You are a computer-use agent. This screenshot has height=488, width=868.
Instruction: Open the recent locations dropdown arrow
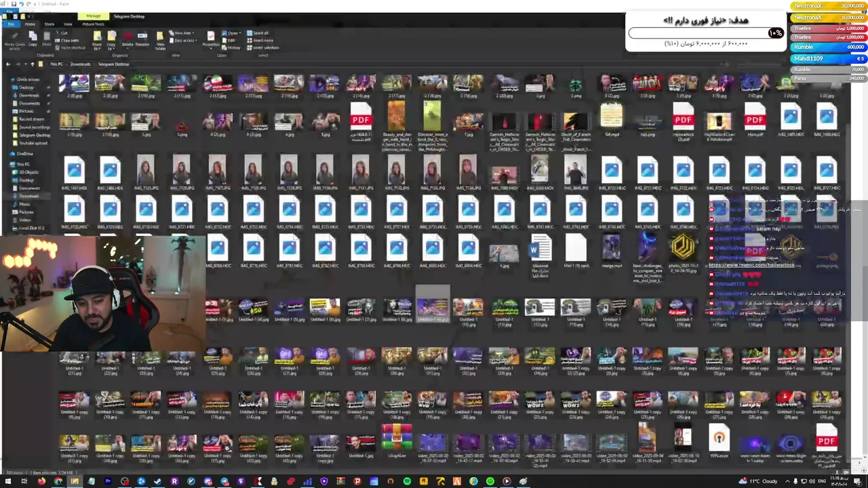click(26, 64)
